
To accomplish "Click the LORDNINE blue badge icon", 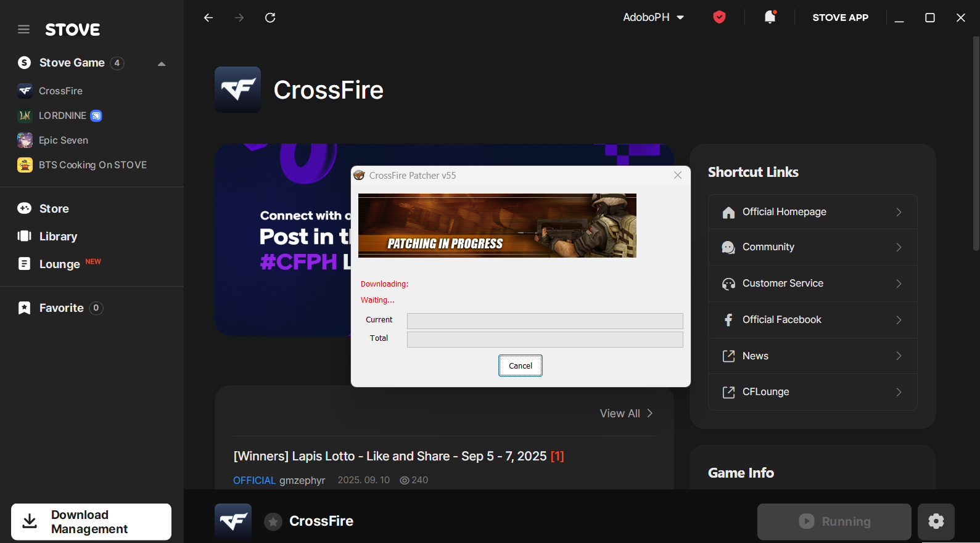I will (96, 115).
